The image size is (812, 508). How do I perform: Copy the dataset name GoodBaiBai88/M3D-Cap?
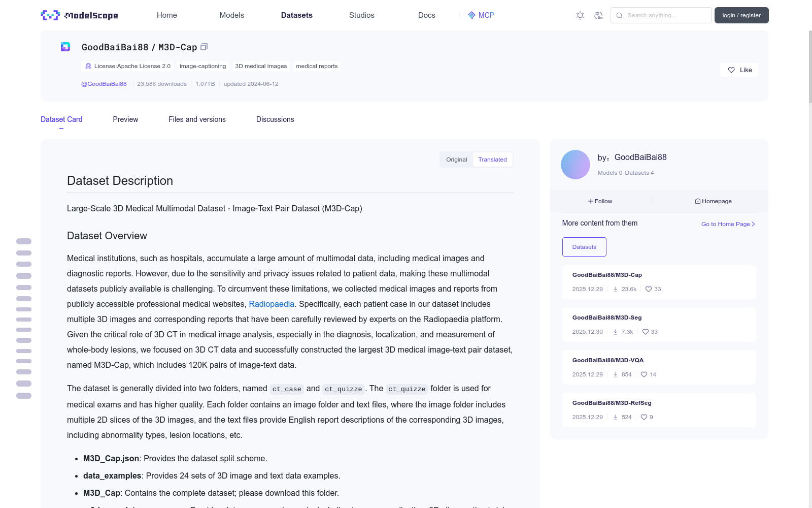point(204,47)
